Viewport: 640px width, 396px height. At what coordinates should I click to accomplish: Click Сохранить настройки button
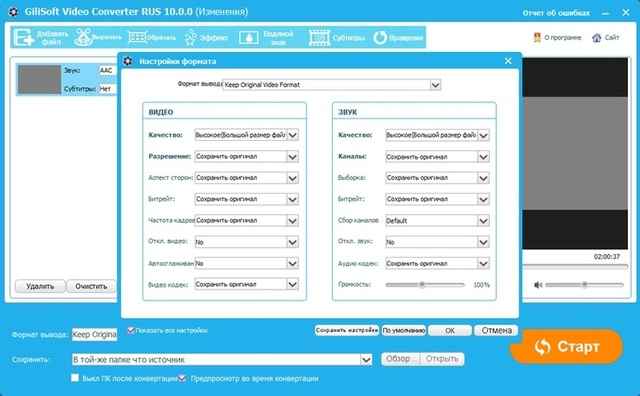coord(347,330)
